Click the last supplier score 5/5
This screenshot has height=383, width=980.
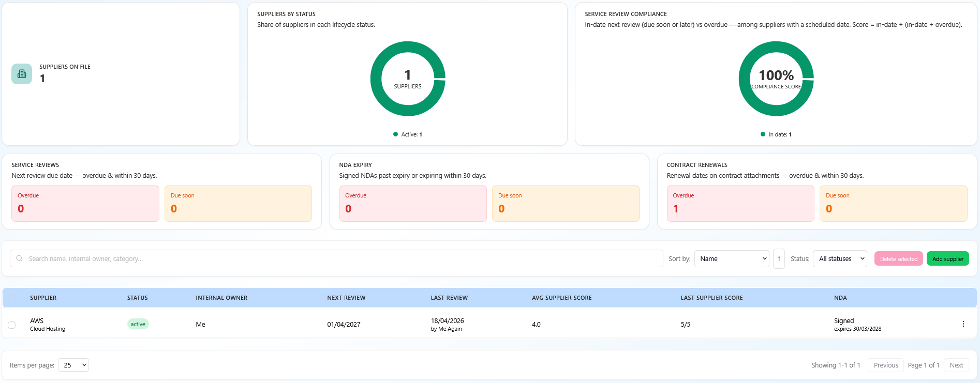tap(685, 325)
